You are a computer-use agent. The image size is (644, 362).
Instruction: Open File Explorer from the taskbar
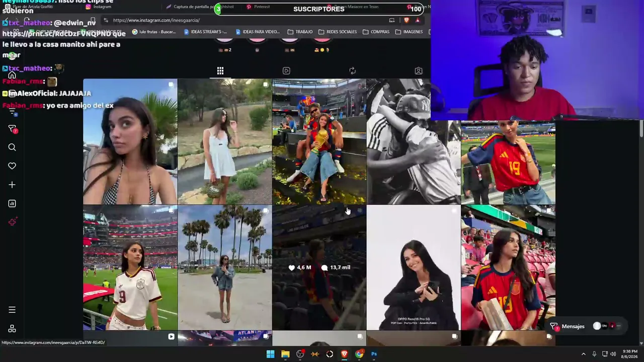point(285,354)
